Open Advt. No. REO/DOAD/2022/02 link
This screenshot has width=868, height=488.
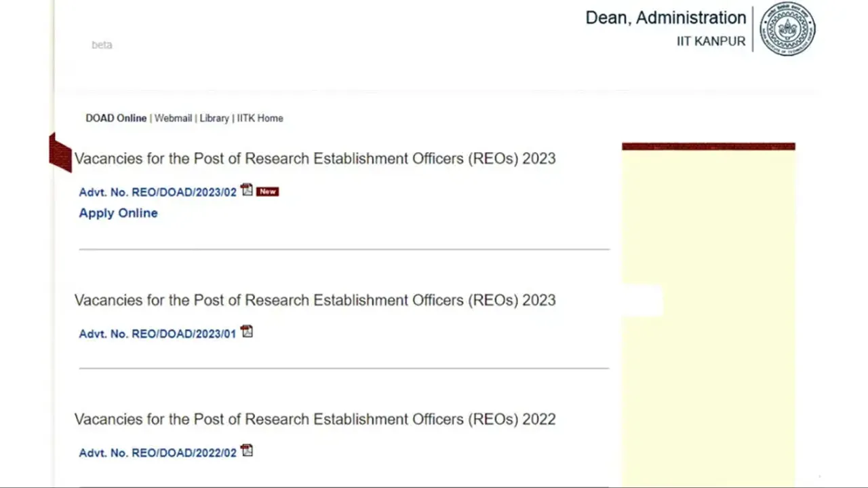157,453
